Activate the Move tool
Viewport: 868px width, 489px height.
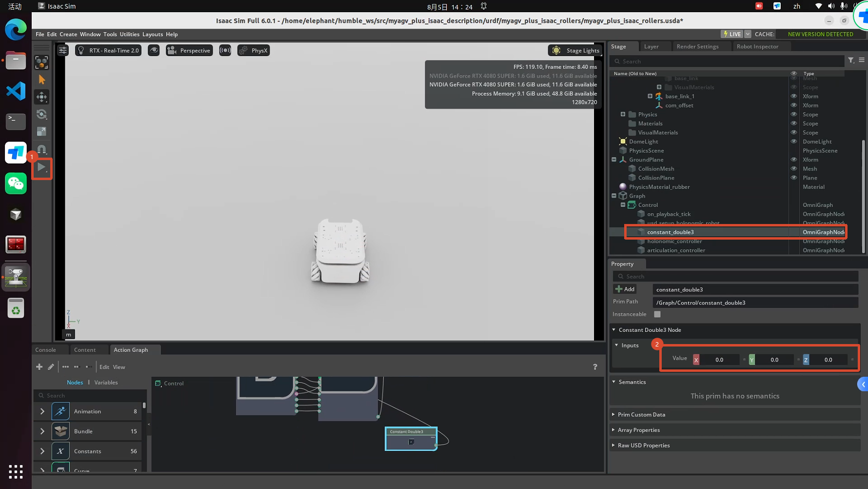click(42, 97)
